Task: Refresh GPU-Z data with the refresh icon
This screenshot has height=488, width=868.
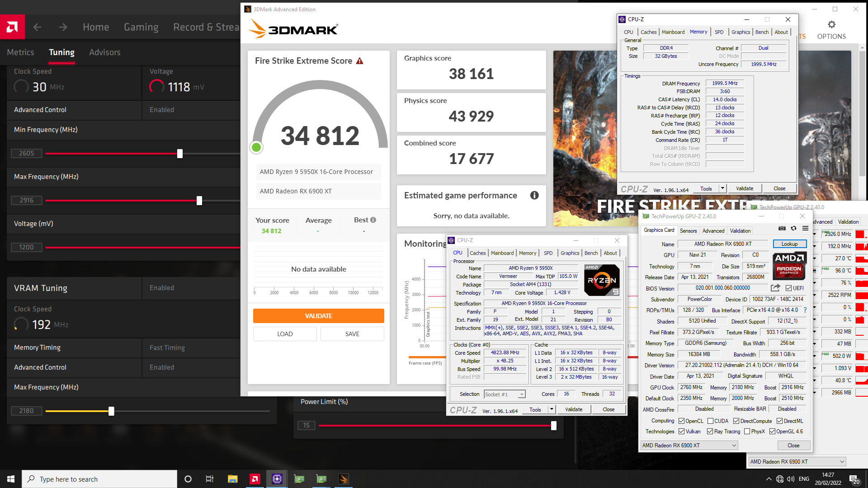Action: coord(793,229)
